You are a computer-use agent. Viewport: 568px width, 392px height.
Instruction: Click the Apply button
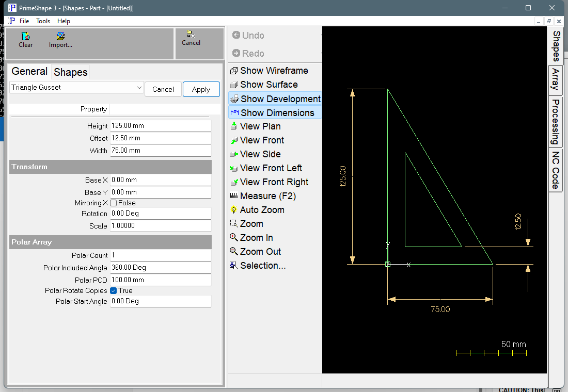coord(201,89)
